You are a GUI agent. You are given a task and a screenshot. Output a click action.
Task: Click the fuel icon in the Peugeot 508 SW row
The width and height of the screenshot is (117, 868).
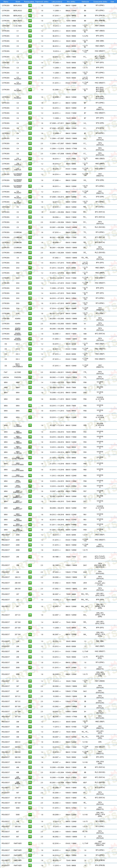pos(30,827)
